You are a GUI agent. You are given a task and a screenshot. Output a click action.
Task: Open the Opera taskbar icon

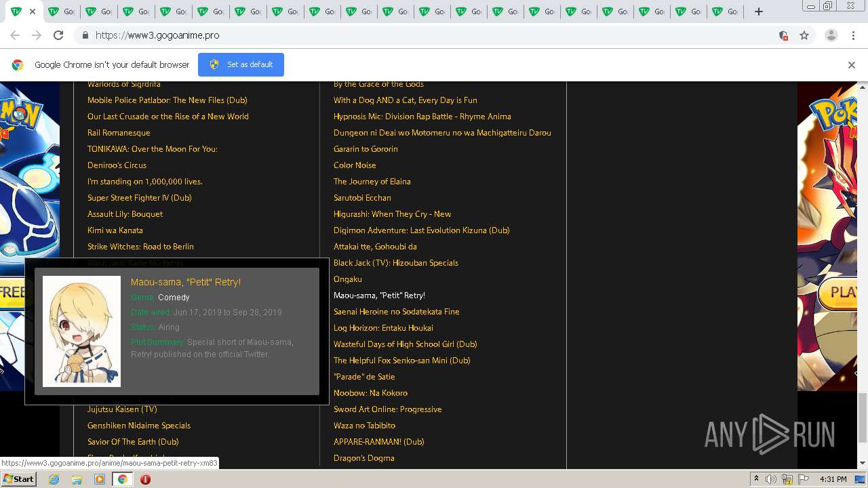pos(145,479)
